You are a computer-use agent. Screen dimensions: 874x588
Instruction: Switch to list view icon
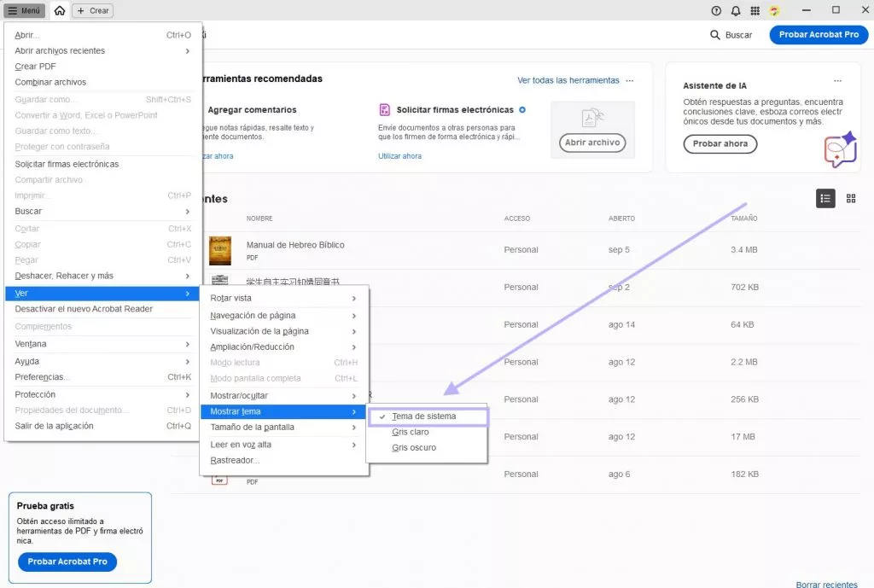point(825,198)
